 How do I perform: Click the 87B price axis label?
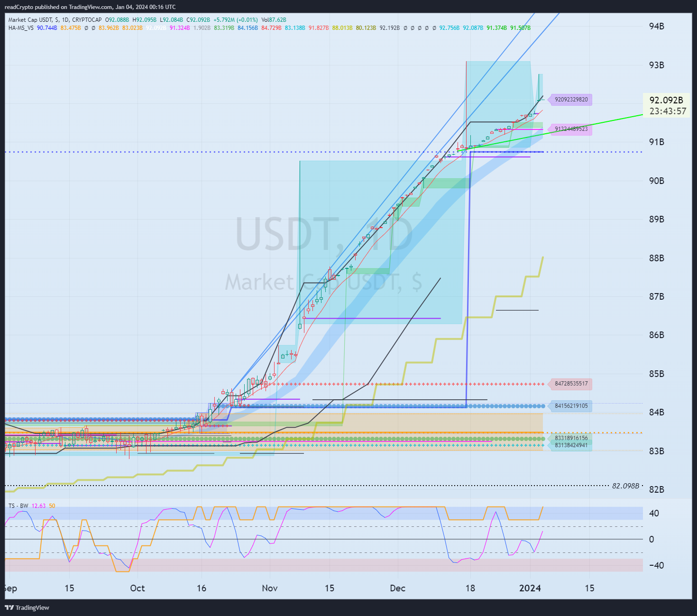(657, 296)
